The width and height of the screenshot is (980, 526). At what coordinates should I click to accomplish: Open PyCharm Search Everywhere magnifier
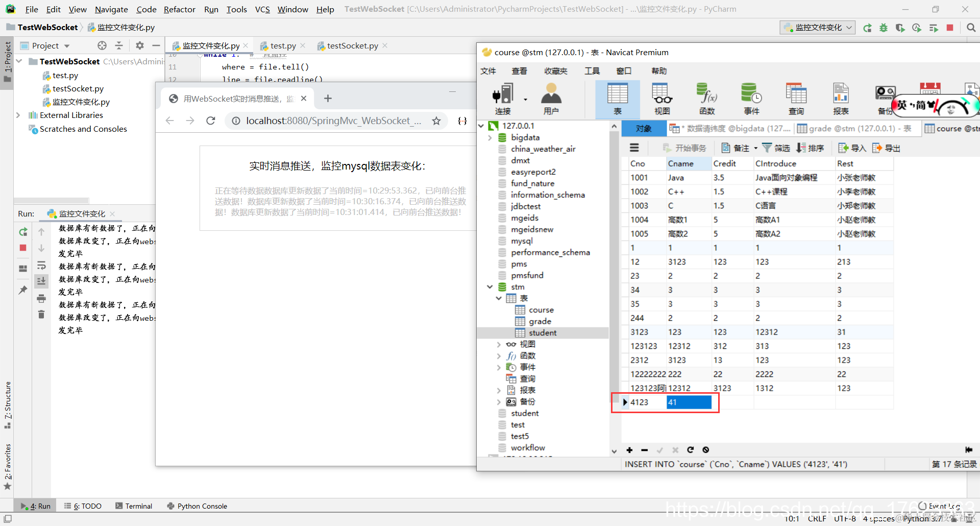pos(971,28)
